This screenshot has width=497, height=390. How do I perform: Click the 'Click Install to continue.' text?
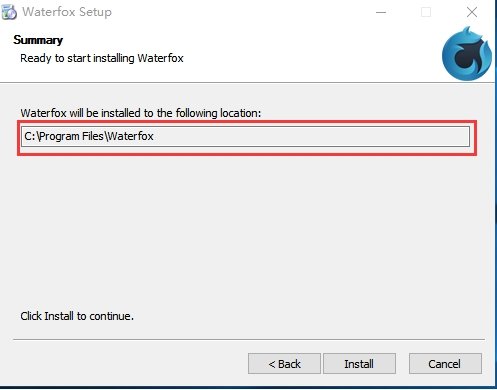[77, 316]
